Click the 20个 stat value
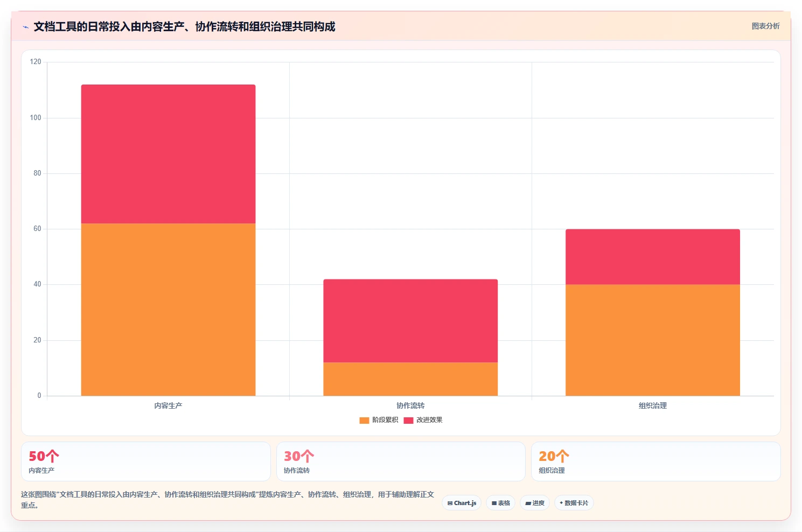This screenshot has width=802, height=532. click(554, 456)
